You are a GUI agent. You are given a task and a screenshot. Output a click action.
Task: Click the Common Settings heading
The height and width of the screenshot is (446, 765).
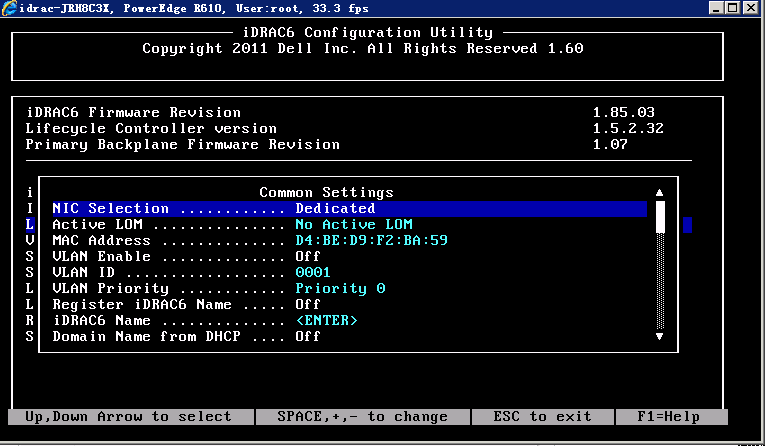(x=326, y=193)
